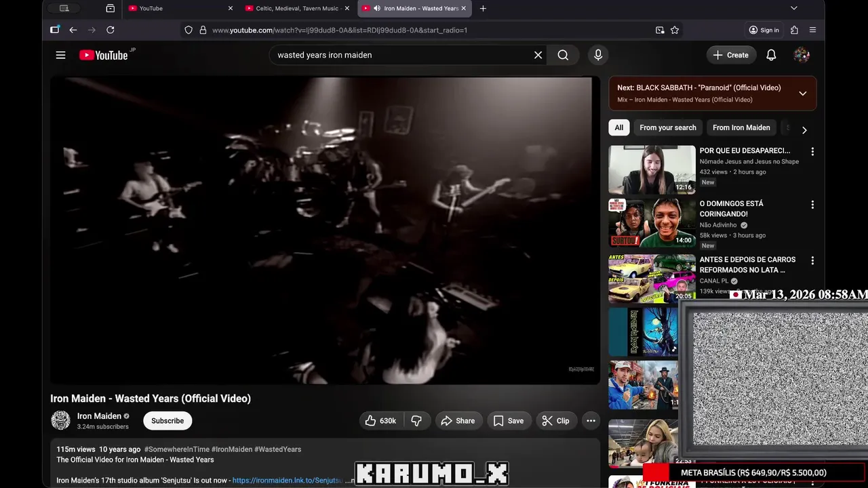Image resolution: width=868 pixels, height=488 pixels.
Task: Go back to previous page
Action: point(73,30)
